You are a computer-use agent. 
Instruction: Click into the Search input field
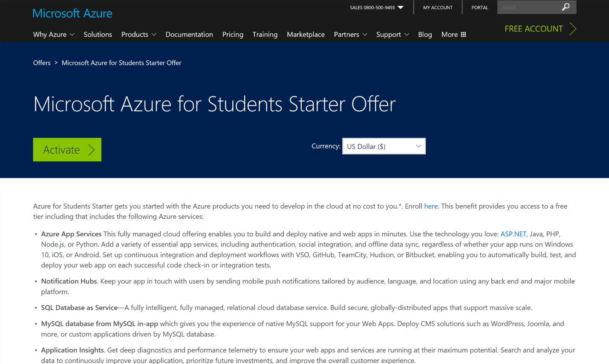528,8
